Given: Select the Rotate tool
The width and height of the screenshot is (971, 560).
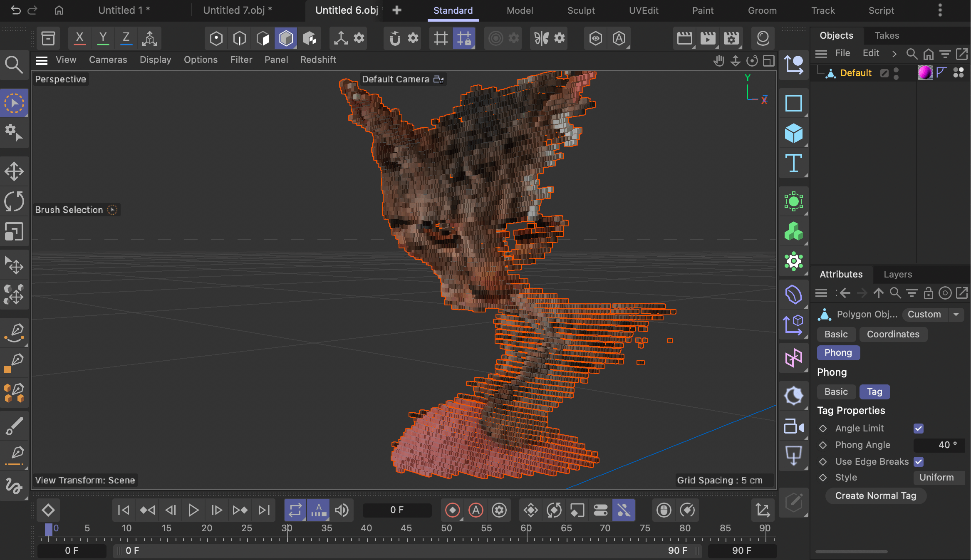Looking at the screenshot, I should [x=14, y=202].
